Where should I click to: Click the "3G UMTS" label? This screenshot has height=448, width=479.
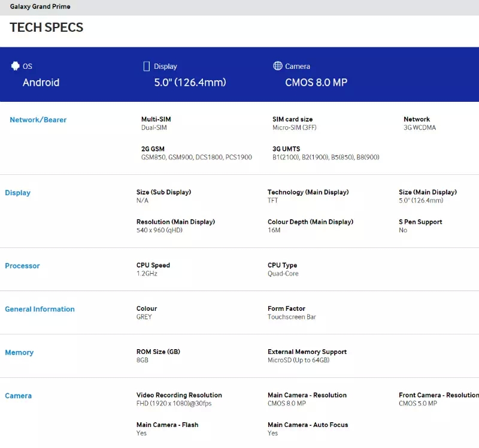(286, 149)
